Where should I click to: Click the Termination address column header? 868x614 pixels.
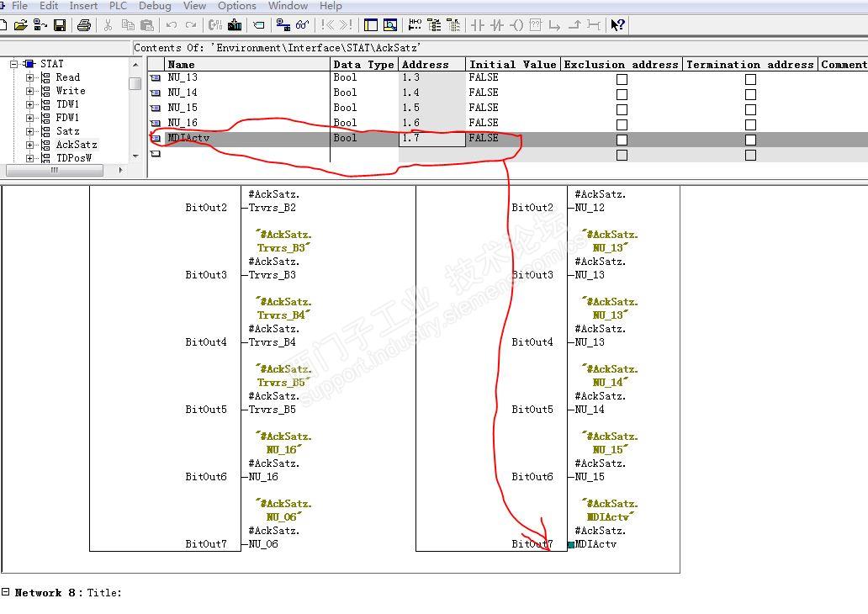(x=750, y=64)
